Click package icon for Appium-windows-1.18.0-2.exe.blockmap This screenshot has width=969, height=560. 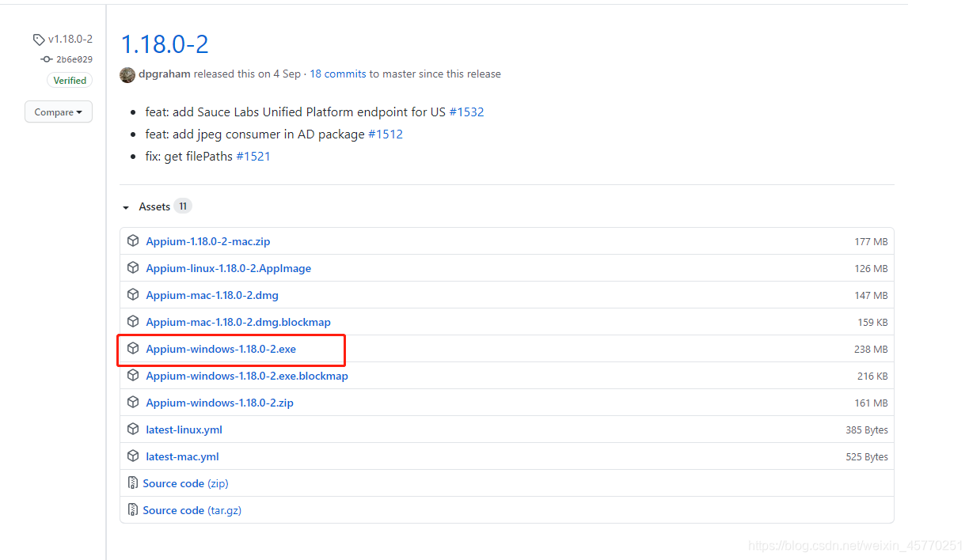tap(133, 375)
